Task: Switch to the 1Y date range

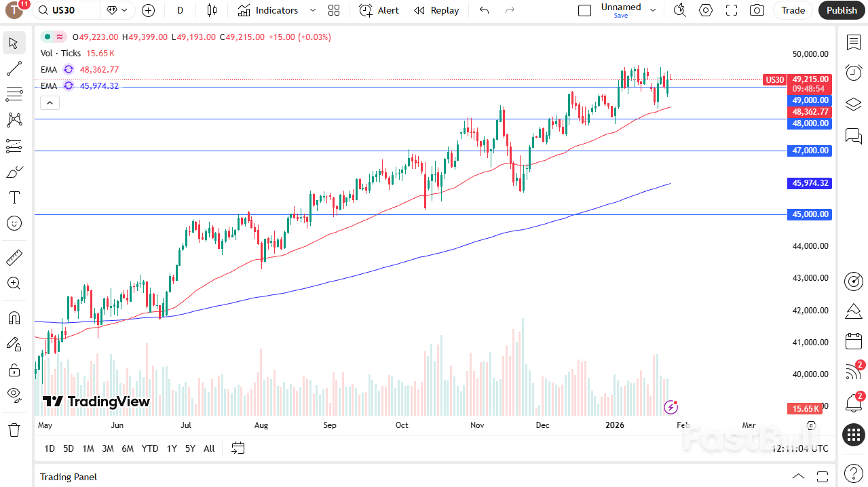Action: point(171,448)
